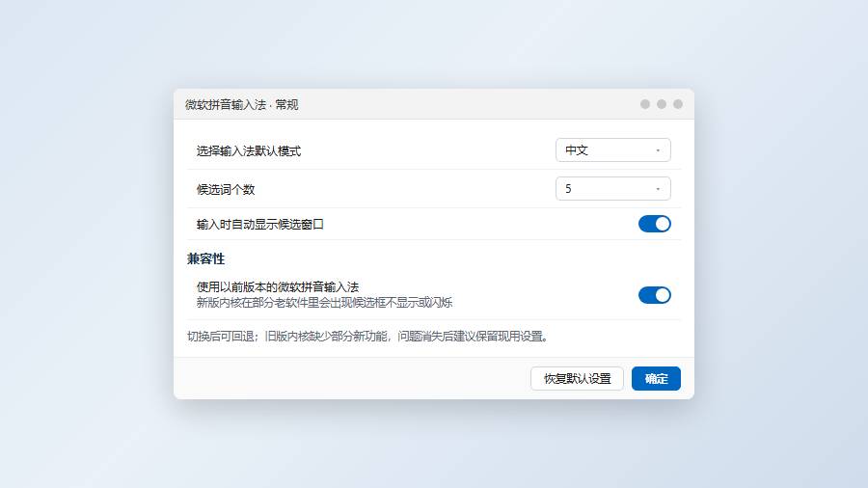The image size is (868, 488).
Task: Click the note starting with 切换后可回退
Action: (368, 336)
